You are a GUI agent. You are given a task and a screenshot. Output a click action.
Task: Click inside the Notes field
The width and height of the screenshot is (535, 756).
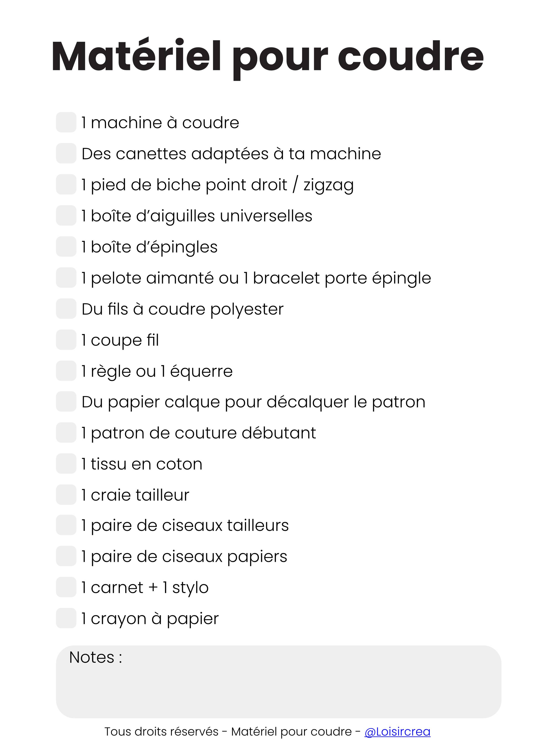coord(278,688)
